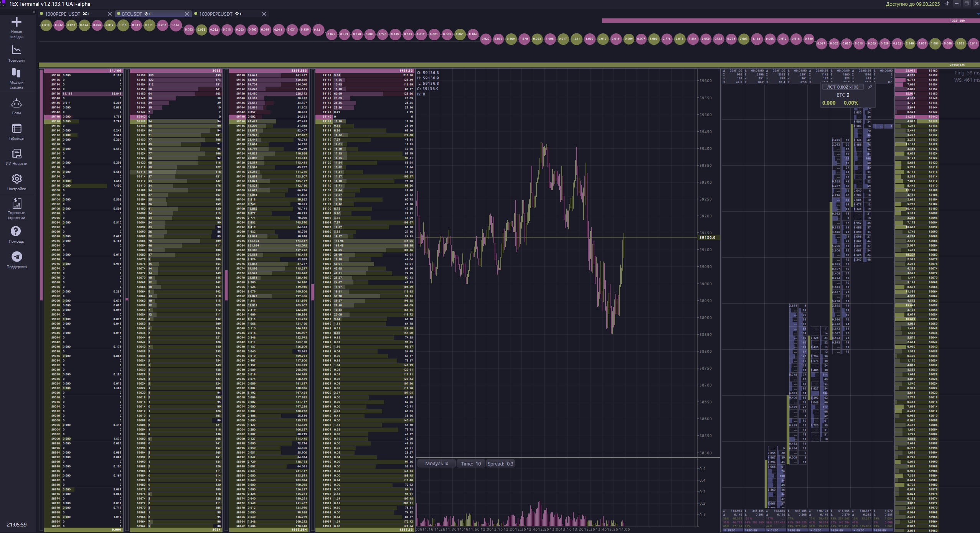980x533 pixels.
Task: Switch to the 1000PEPE-USDT tab
Action: [x=63, y=14]
